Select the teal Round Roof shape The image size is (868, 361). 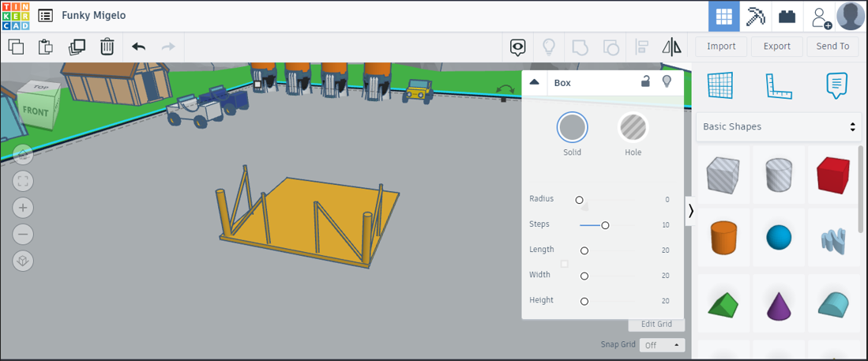coord(833,303)
